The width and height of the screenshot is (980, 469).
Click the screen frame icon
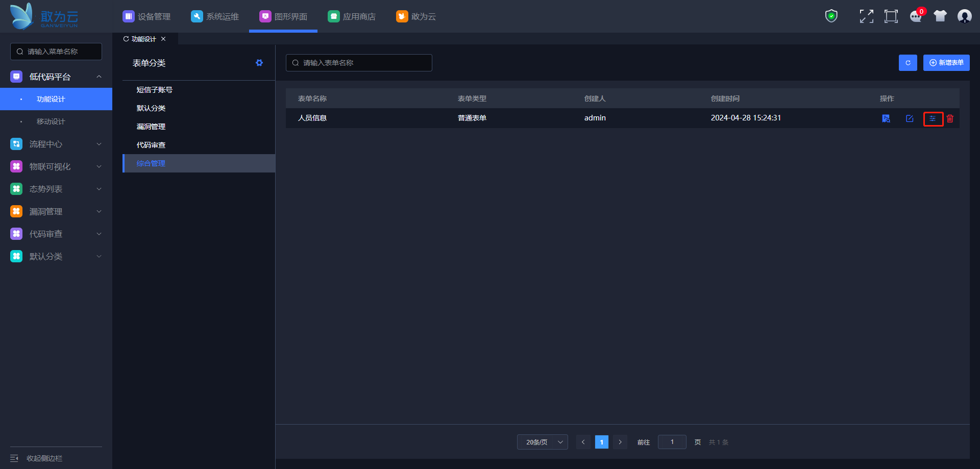[x=891, y=16]
